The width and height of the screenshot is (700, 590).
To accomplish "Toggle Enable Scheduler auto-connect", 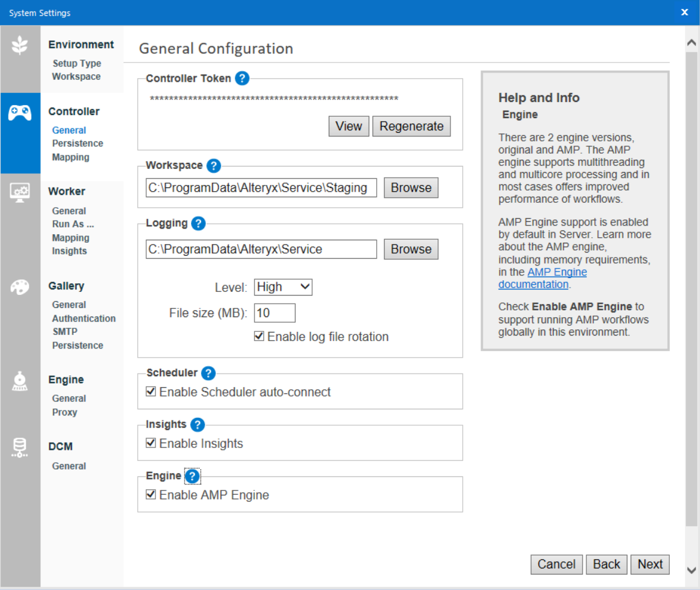I will click(151, 391).
